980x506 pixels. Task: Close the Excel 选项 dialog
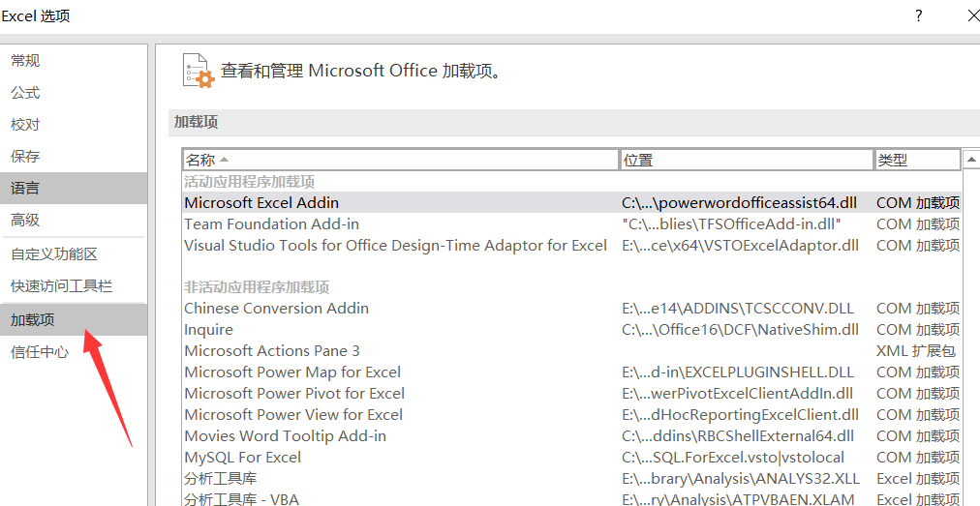(x=972, y=15)
